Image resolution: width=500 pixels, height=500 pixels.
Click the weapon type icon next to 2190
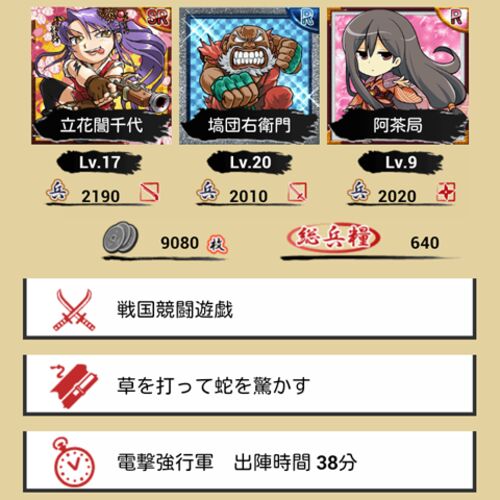tap(149, 192)
